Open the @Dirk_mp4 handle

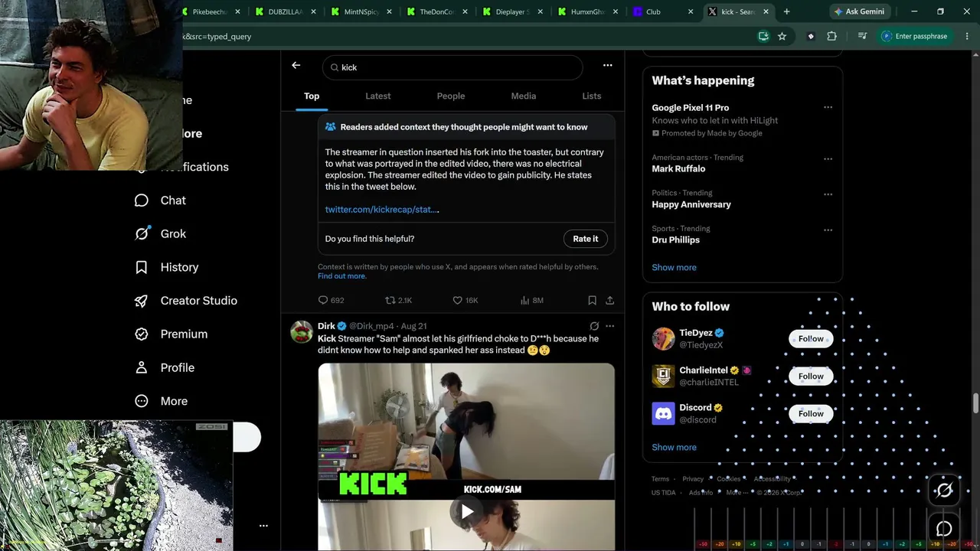pos(371,326)
